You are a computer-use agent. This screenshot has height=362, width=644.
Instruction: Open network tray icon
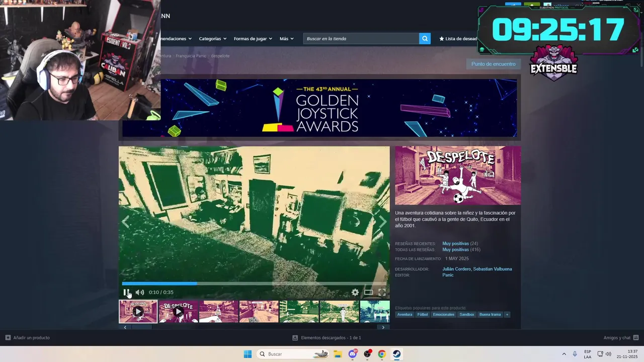pyautogui.click(x=600, y=354)
